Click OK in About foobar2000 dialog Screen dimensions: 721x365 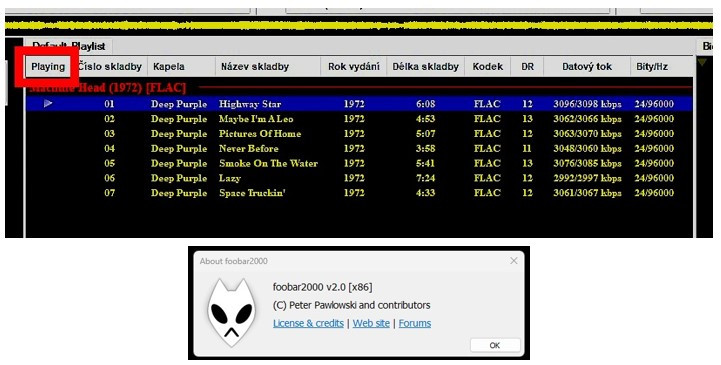point(495,345)
